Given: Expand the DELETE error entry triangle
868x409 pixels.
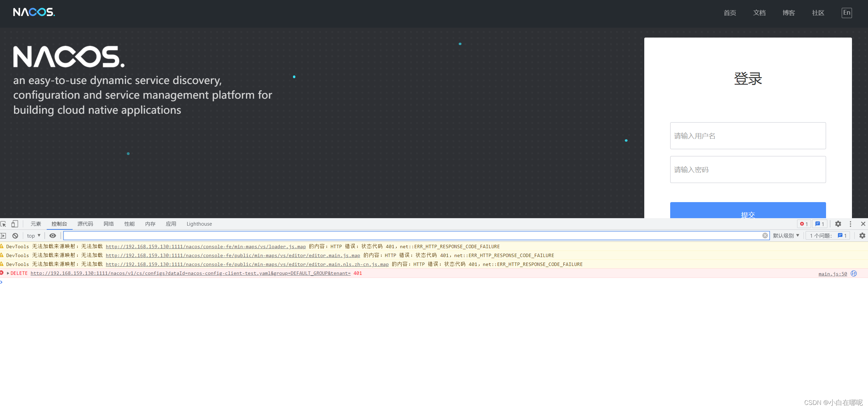Looking at the screenshot, I should (8, 273).
